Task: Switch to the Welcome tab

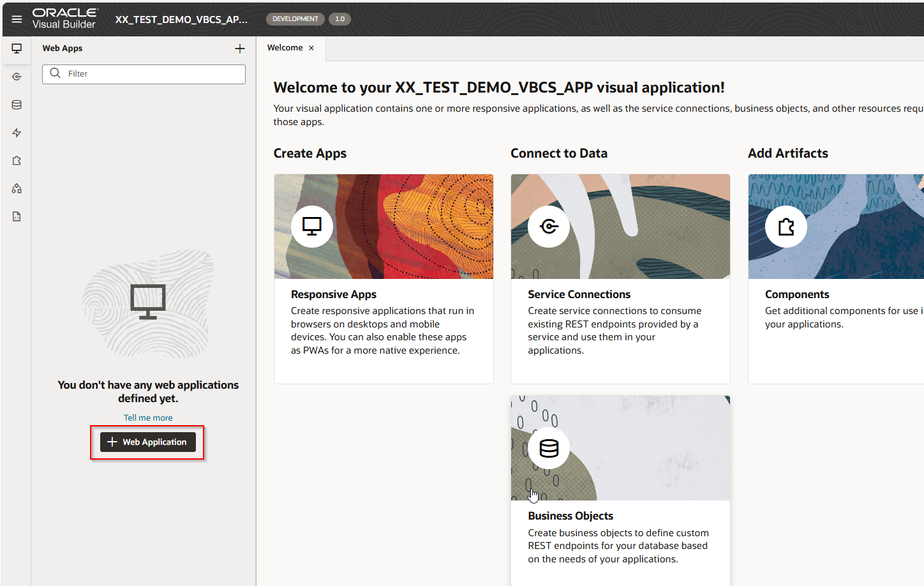Action: coord(286,47)
